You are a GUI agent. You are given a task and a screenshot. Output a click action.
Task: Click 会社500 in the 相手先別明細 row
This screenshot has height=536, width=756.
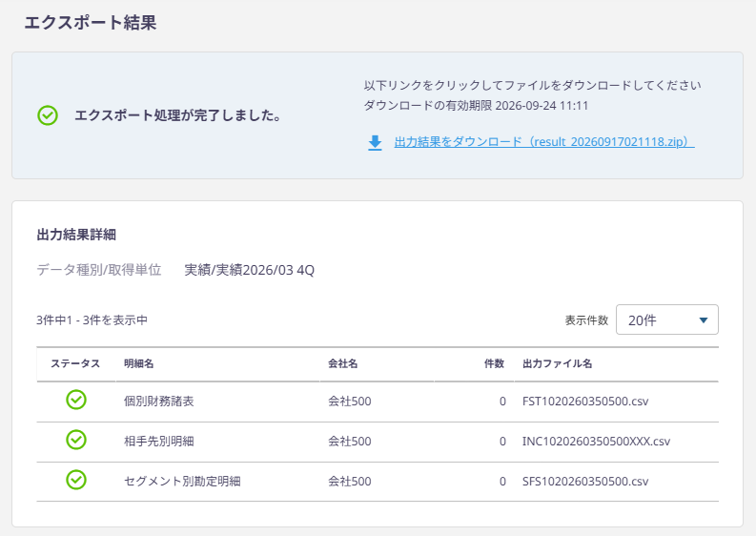coord(350,442)
